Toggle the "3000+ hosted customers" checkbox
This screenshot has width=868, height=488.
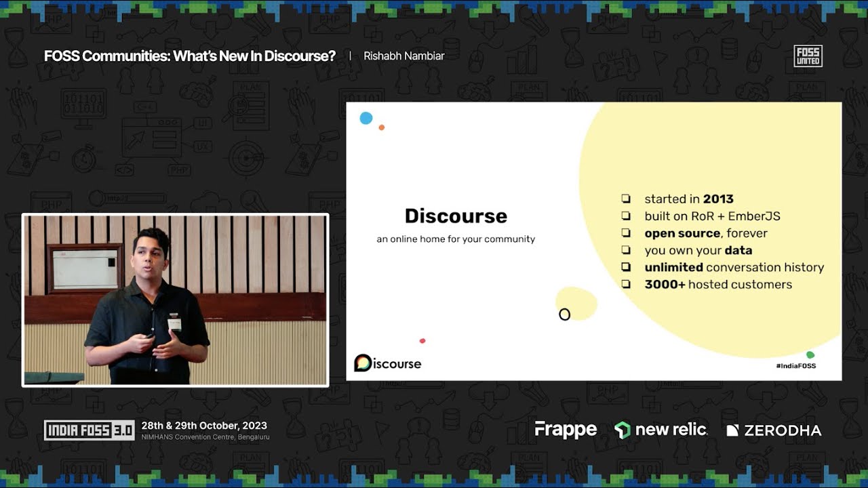[x=626, y=284]
